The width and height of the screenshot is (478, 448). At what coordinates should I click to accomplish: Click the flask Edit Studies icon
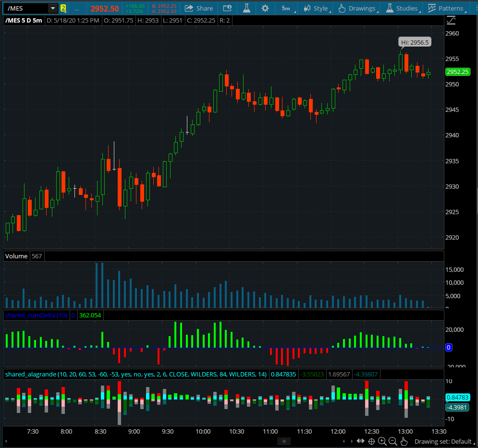pos(246,8)
